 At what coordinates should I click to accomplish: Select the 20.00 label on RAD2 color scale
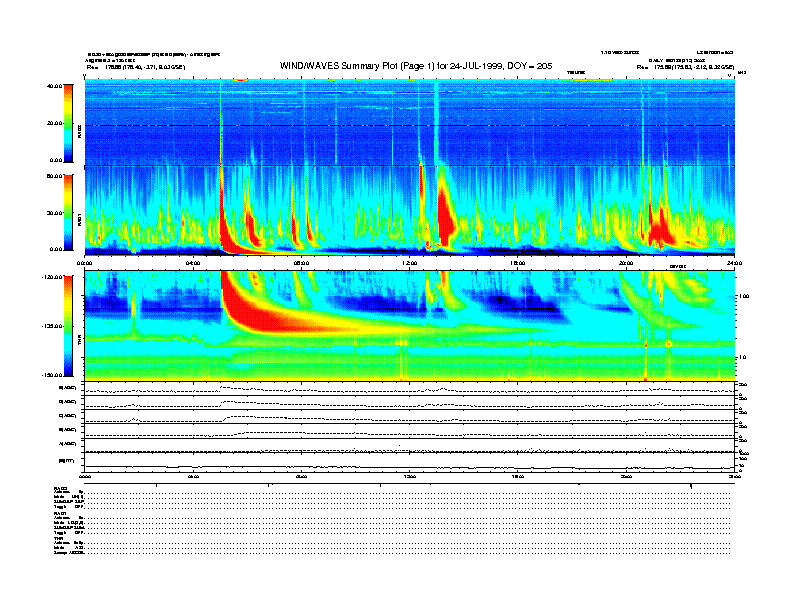[x=54, y=123]
